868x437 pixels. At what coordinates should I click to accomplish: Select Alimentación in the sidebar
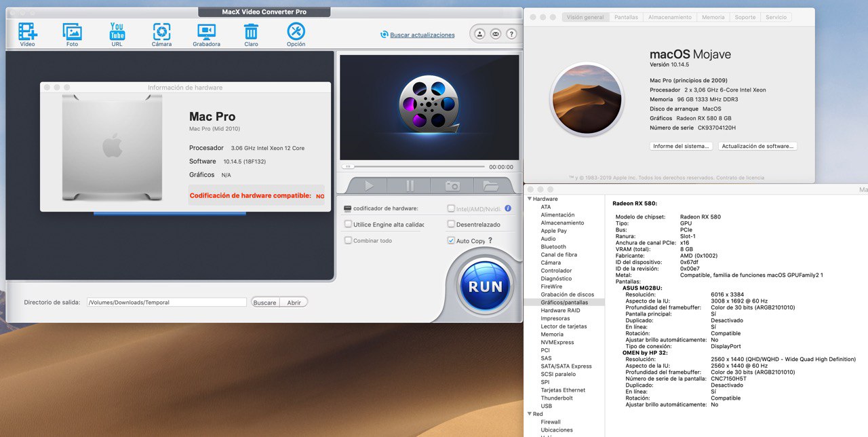pos(557,215)
